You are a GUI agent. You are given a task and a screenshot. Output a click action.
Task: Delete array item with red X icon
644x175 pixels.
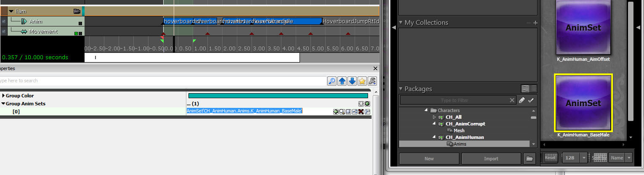(x=361, y=112)
